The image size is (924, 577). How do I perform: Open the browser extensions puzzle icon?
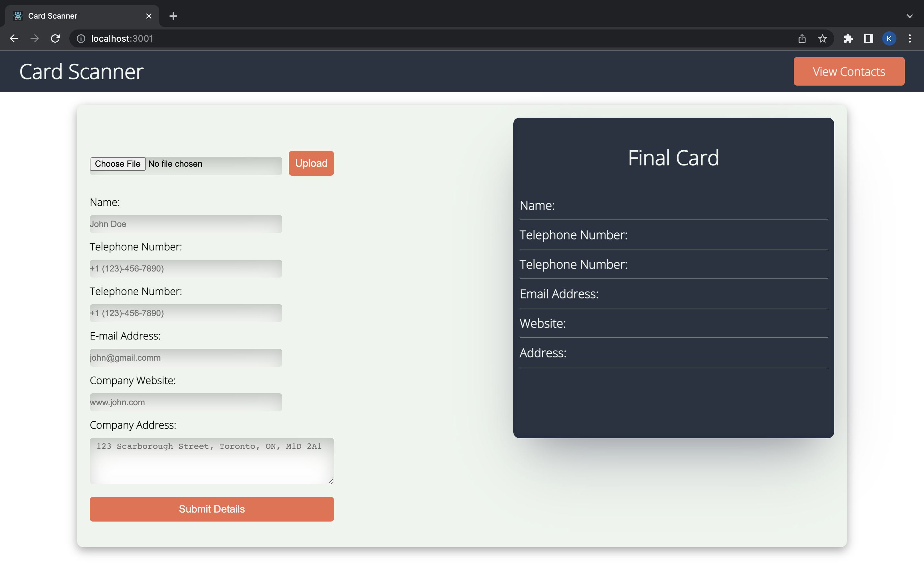point(848,38)
